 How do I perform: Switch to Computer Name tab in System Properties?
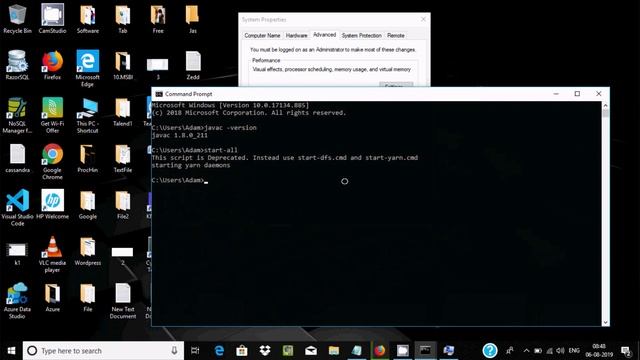pyautogui.click(x=262, y=36)
